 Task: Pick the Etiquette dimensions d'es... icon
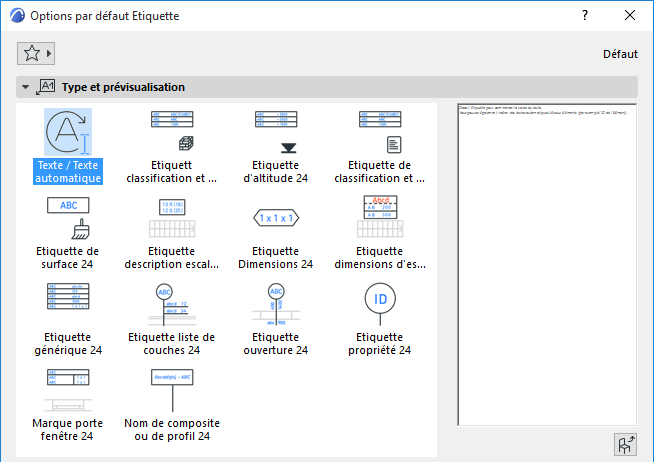[380, 216]
